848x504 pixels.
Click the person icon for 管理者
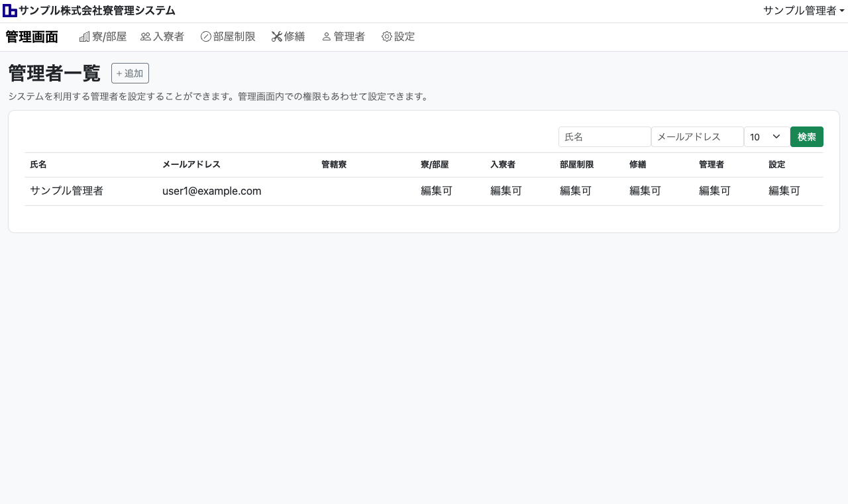click(x=326, y=37)
